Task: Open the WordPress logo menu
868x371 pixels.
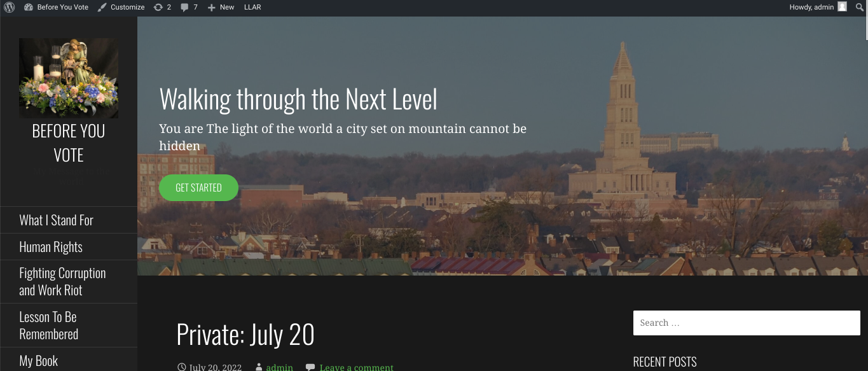Action: [10, 7]
